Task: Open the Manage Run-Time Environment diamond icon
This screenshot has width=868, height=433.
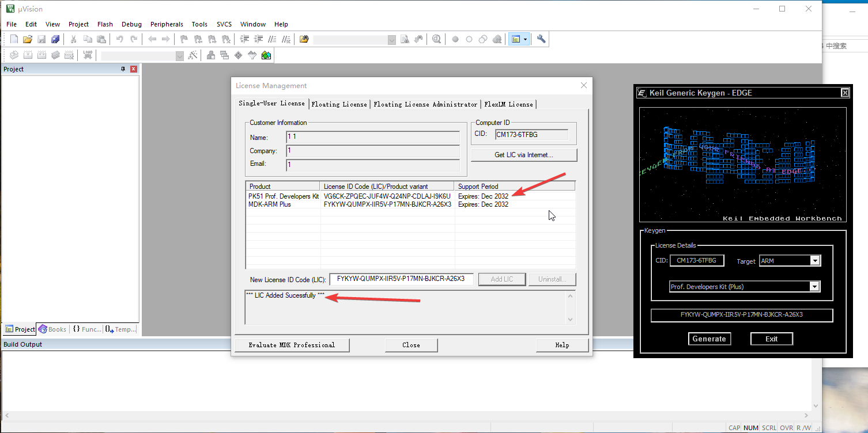Action: (x=239, y=55)
